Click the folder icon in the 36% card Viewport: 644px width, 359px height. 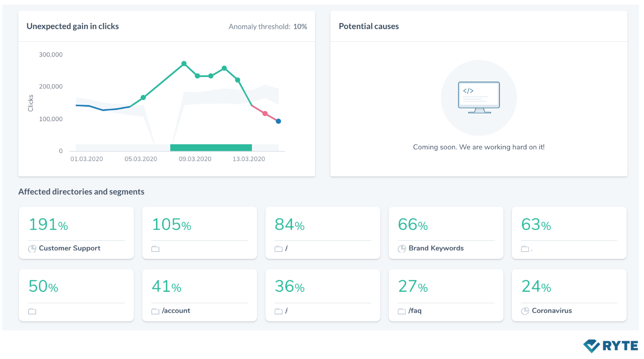tap(278, 312)
